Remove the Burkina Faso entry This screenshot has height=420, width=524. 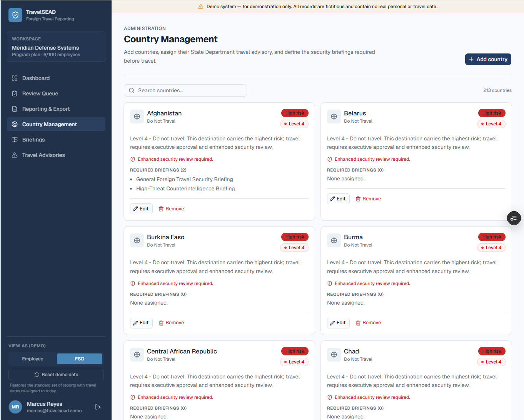click(172, 323)
